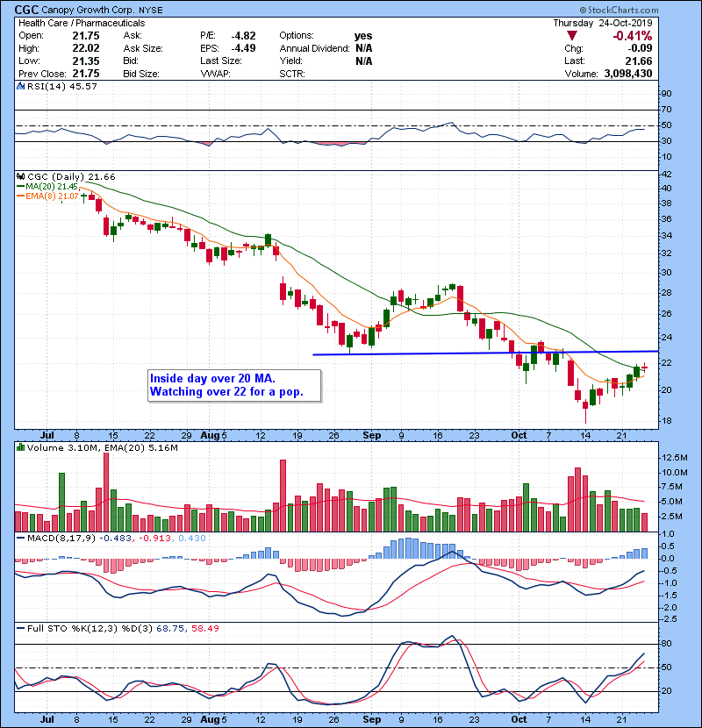The height and width of the screenshot is (728, 702).
Task: Click the MACD signal value -0.913
Action: point(154,539)
